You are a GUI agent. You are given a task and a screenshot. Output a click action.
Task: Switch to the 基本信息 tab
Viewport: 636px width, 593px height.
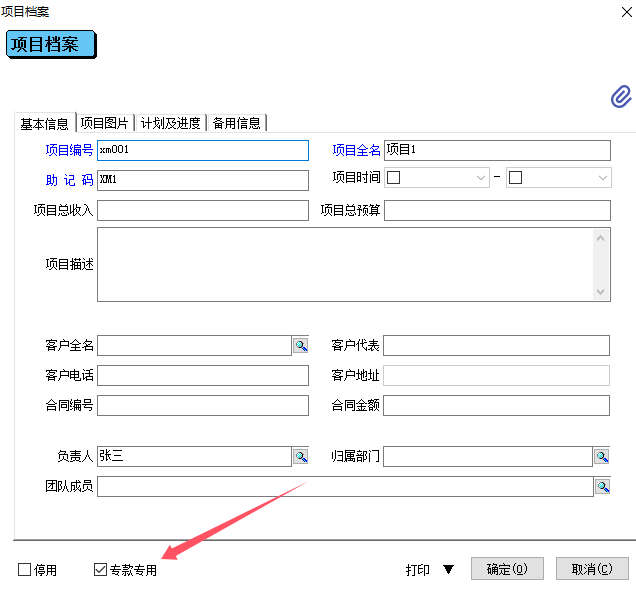[45, 123]
